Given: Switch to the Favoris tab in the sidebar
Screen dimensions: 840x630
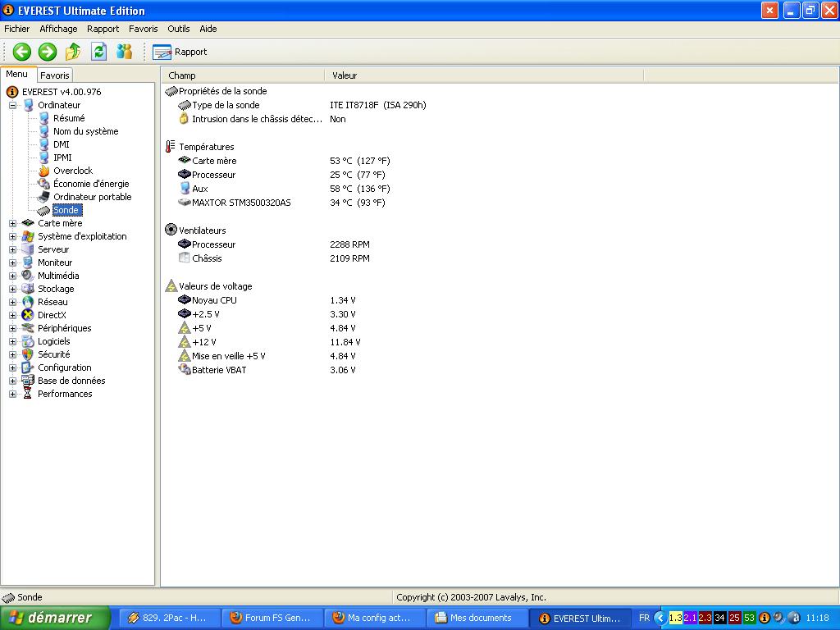Looking at the screenshot, I should point(55,75).
